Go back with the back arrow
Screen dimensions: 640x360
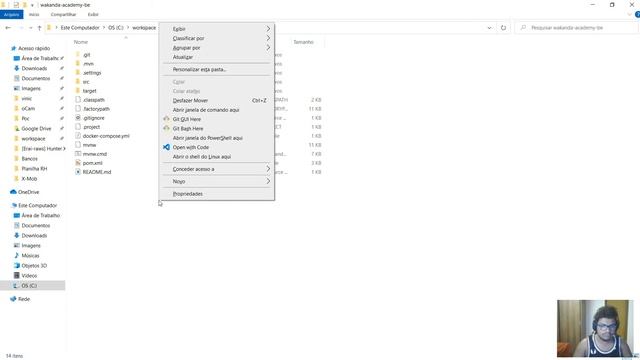[8, 28]
